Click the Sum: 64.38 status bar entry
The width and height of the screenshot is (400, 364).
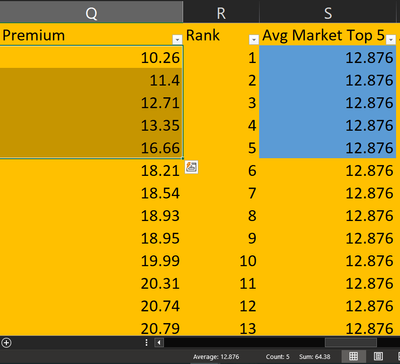click(x=314, y=357)
